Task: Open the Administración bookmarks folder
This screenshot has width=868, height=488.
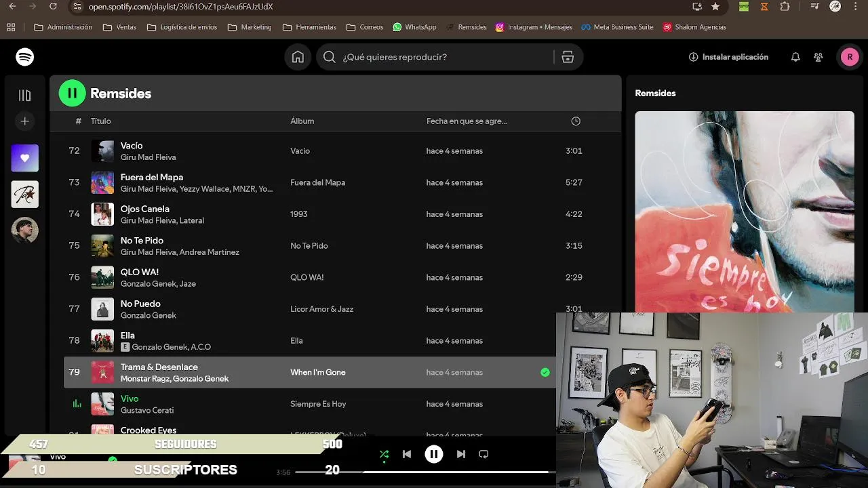Action: tap(63, 27)
